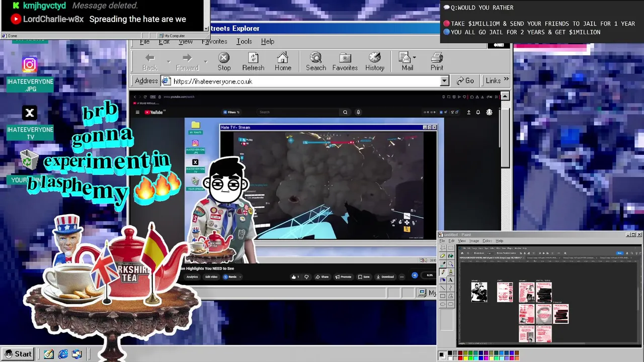Select the Rounded rectangle tool in Paint
Viewport: 644px width, 362px height.
tap(451, 304)
